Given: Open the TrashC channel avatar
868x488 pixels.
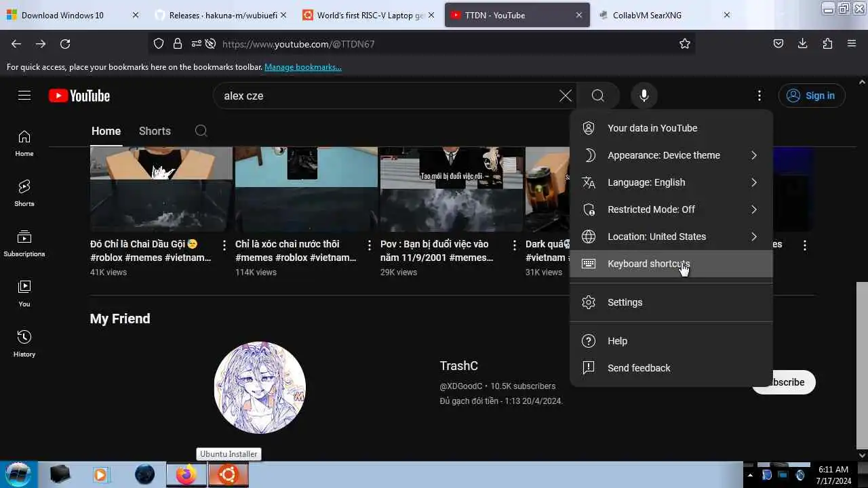Looking at the screenshot, I should tap(260, 388).
